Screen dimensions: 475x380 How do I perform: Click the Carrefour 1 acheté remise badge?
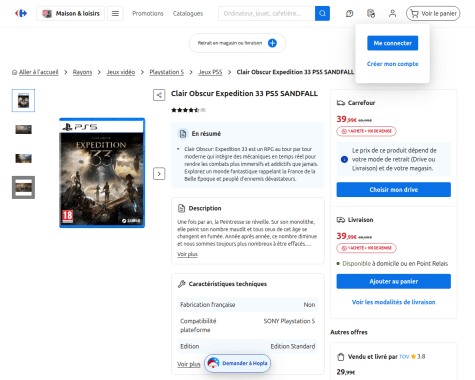[x=366, y=131]
